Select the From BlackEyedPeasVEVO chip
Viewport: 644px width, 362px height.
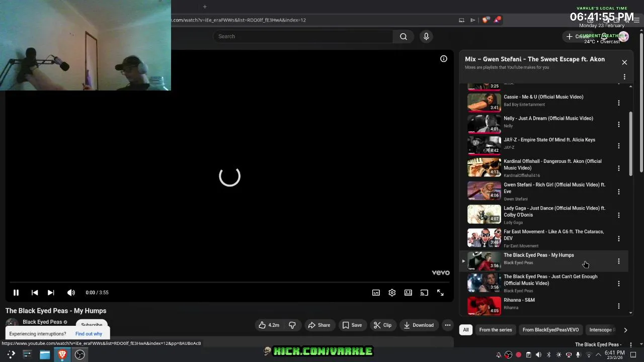[x=550, y=330]
